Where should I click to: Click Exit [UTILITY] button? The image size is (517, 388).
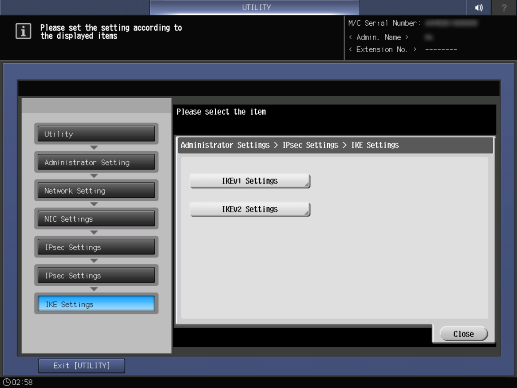[82, 366]
